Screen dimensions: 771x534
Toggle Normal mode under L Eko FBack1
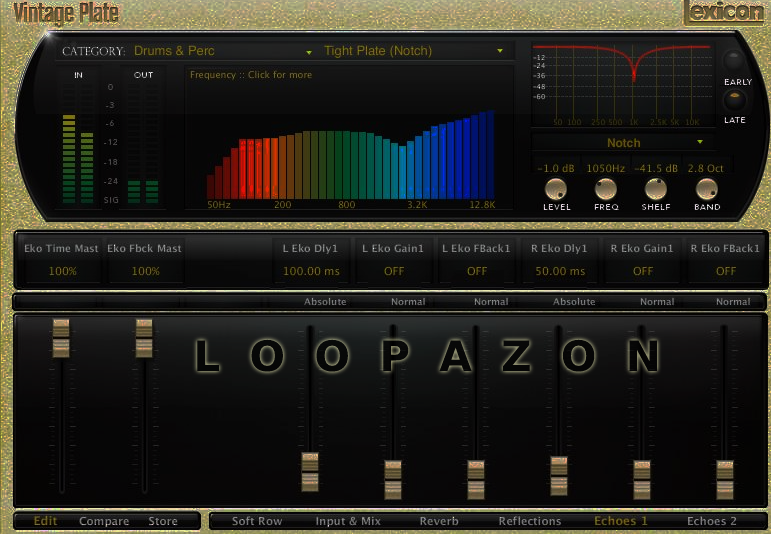[x=491, y=301]
